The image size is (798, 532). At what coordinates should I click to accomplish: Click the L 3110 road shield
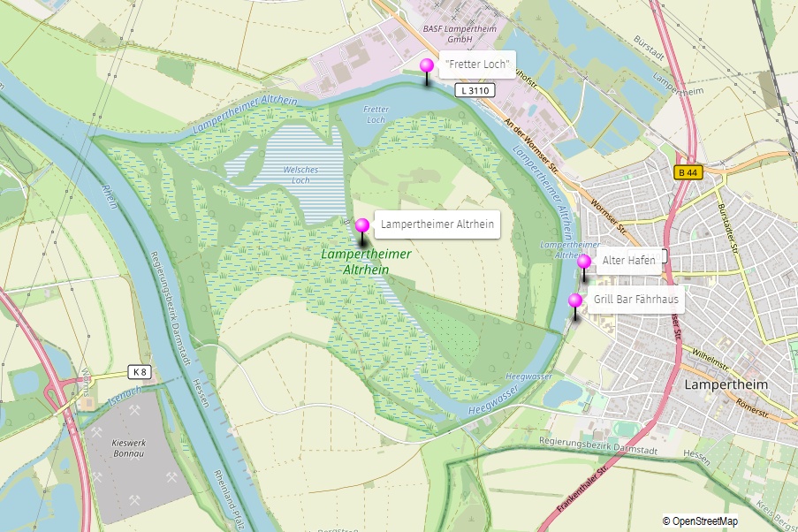475,91
